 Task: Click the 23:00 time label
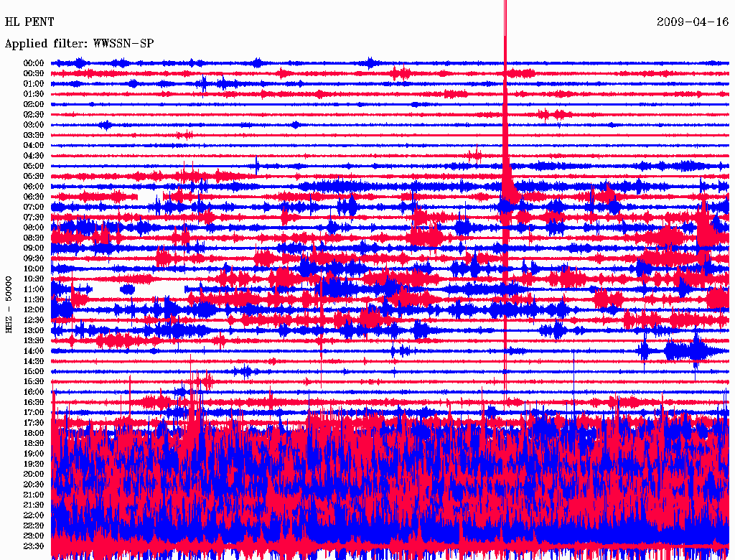click(x=34, y=536)
